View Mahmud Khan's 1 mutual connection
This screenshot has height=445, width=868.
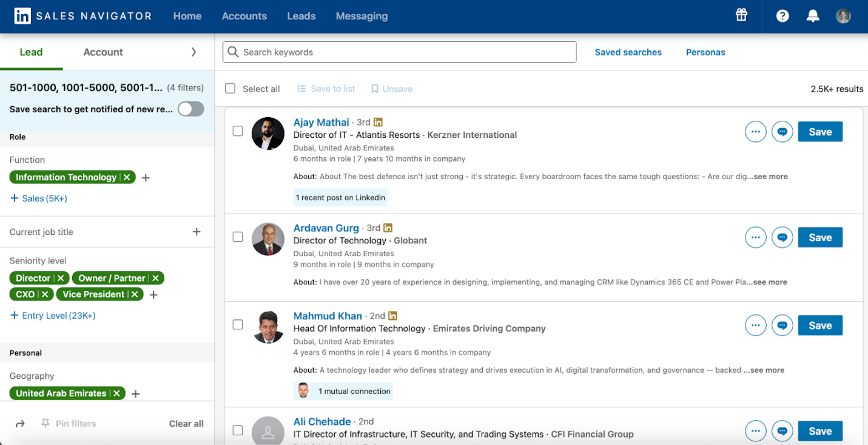pos(343,391)
